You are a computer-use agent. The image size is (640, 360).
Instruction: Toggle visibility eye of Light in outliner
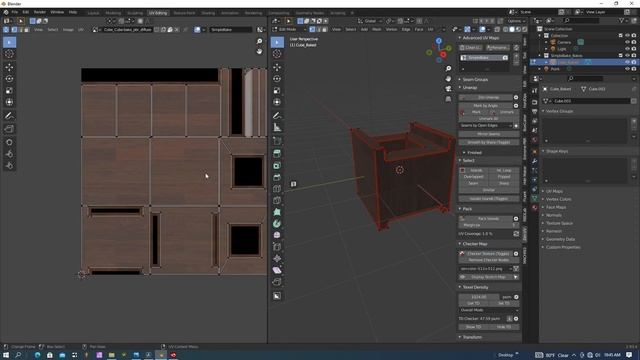(627, 49)
